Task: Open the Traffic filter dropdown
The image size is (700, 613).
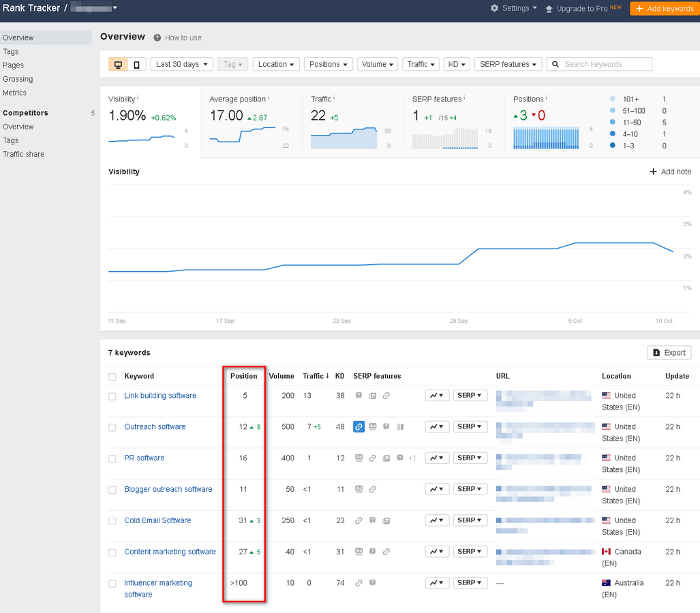Action: pos(421,64)
